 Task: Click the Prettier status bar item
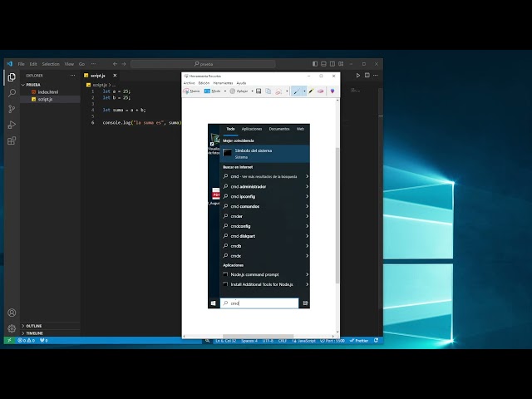pyautogui.click(x=359, y=341)
